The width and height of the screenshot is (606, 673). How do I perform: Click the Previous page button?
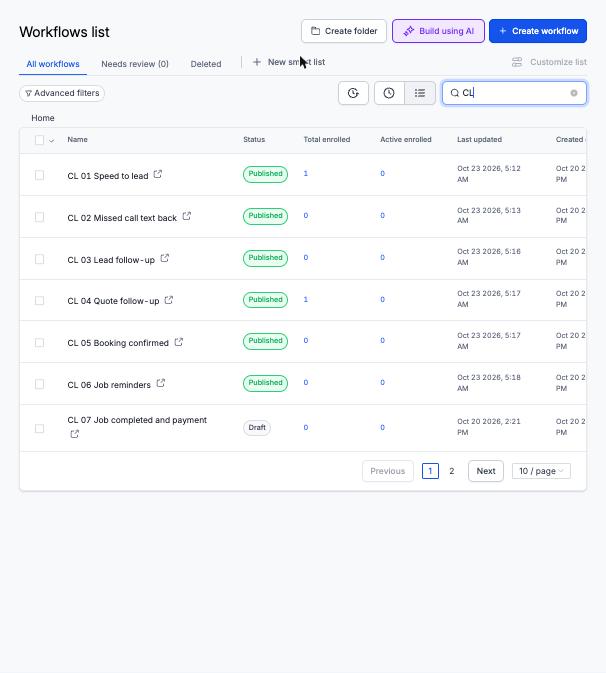388,471
